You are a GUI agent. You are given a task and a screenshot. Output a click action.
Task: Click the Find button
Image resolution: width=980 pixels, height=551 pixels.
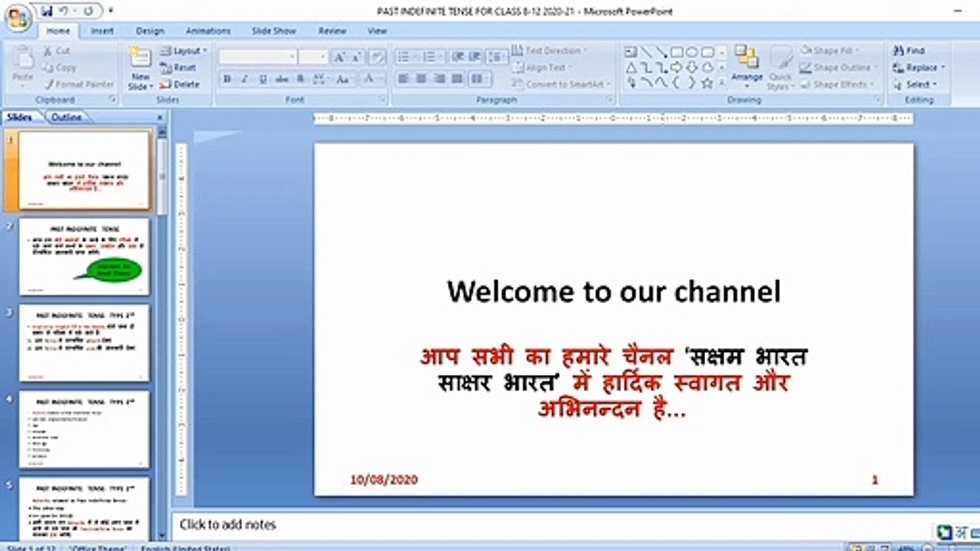pos(910,51)
